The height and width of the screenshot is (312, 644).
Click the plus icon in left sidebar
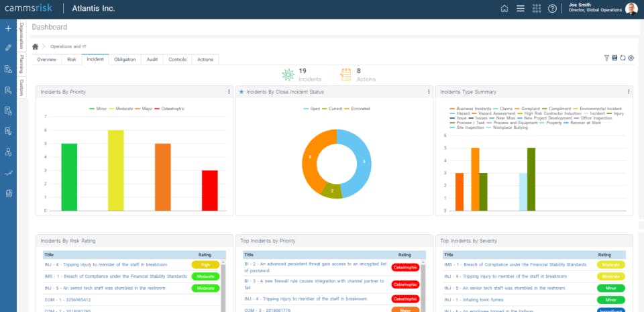8,28
